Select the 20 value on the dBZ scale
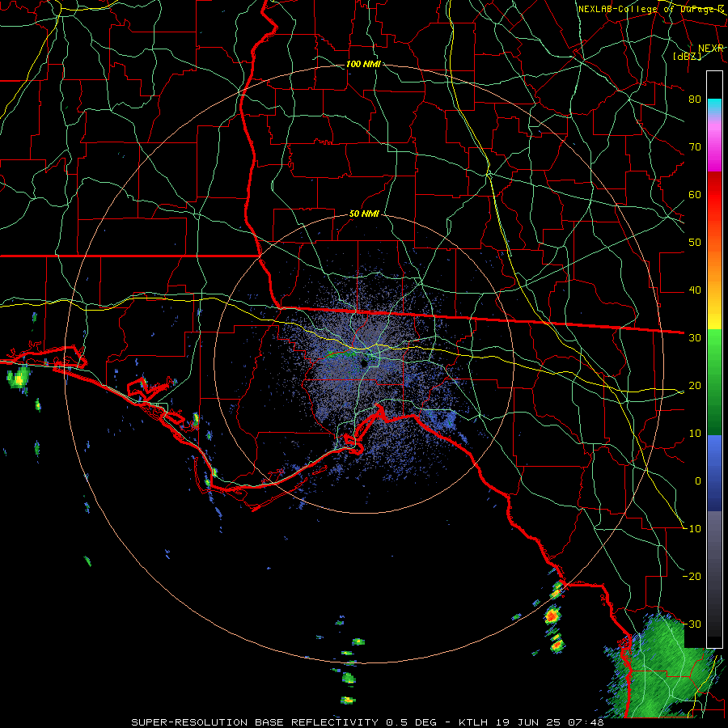 click(695, 386)
